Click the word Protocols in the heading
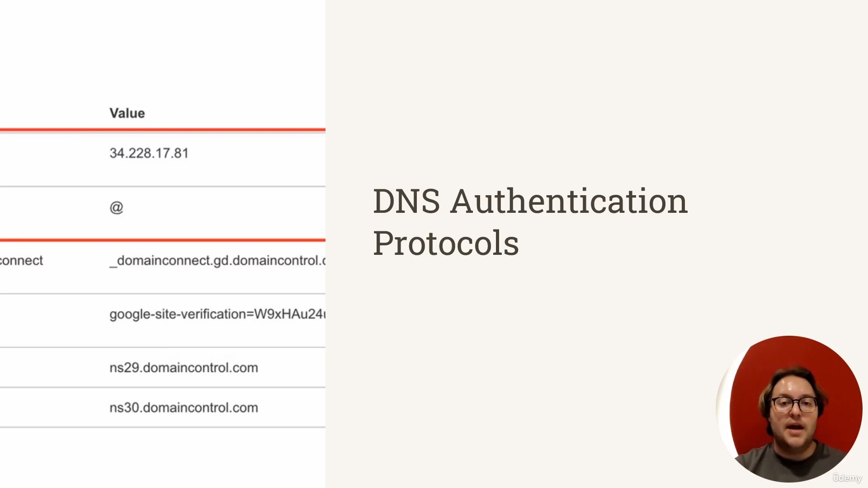 tap(446, 243)
